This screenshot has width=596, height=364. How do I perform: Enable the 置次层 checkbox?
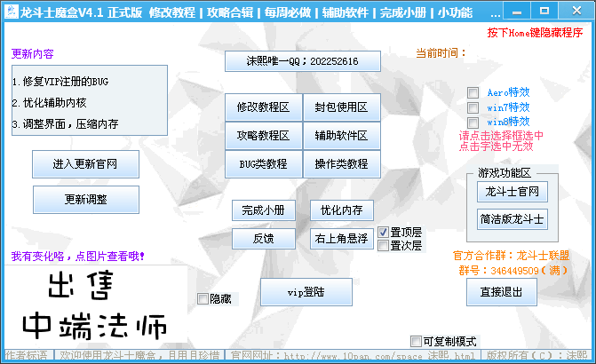pyautogui.click(x=384, y=246)
